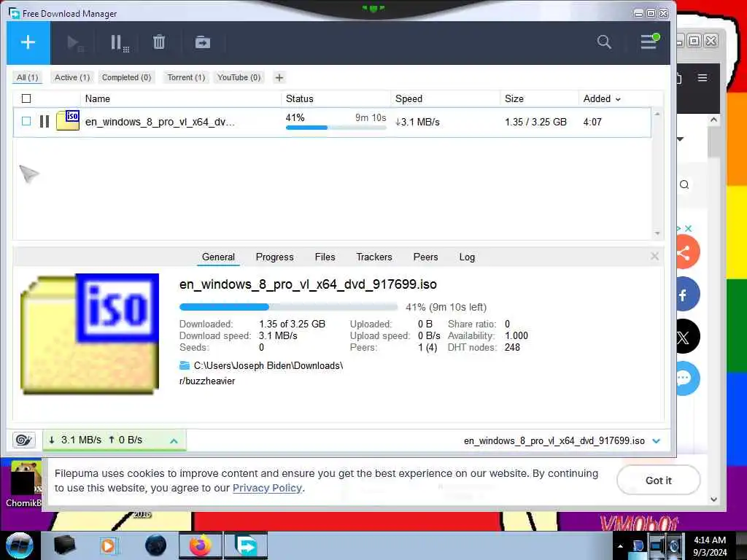Switch to the Files details tab
The image size is (747, 560).
click(325, 257)
